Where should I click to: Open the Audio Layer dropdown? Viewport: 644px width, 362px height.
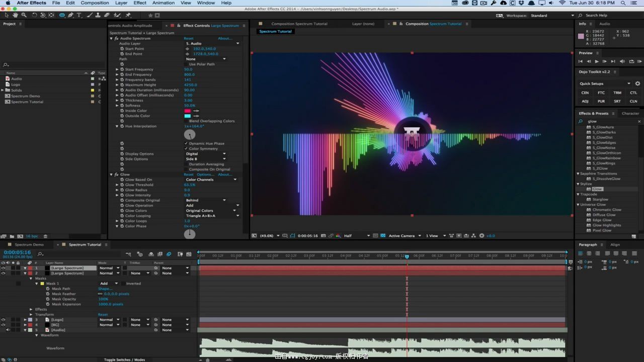click(x=213, y=44)
